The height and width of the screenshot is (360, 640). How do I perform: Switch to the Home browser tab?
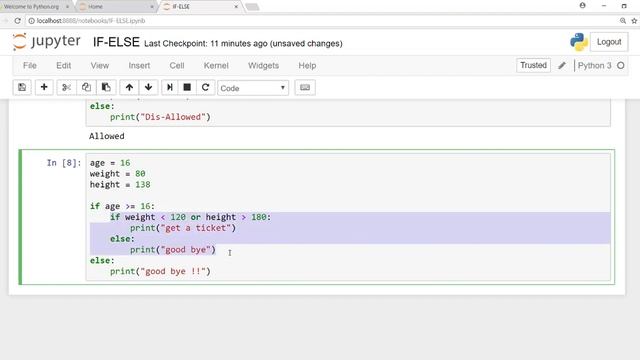tap(116, 7)
